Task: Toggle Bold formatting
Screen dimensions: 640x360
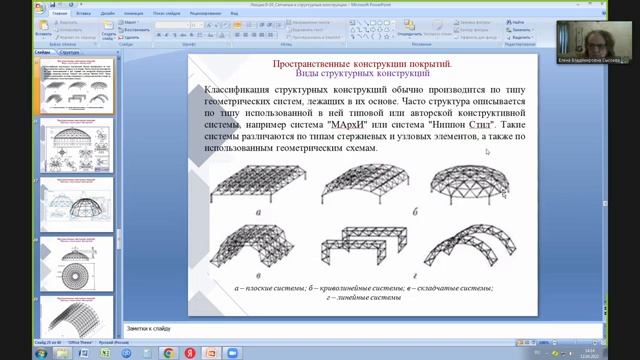Action: (x=159, y=36)
